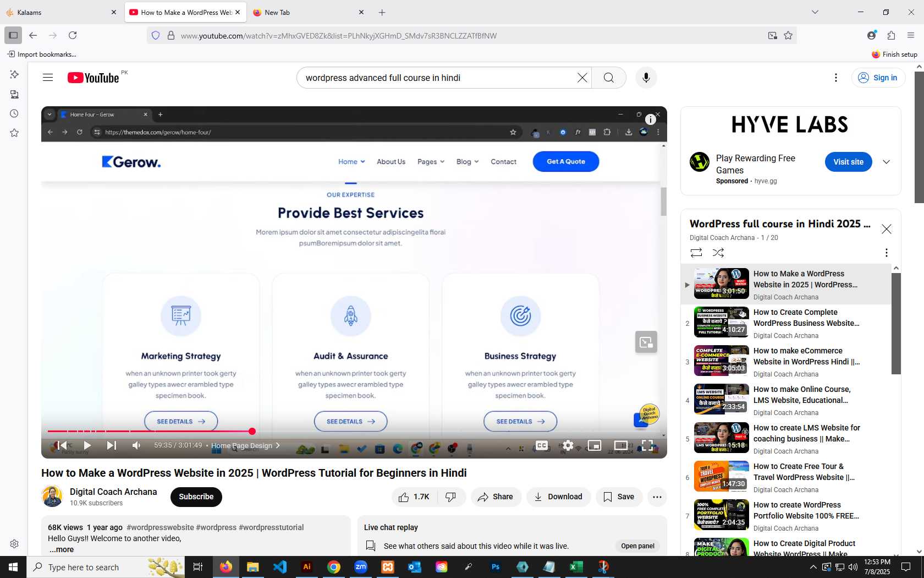Close the playlist panel
Screen dimensions: 924x578
(x=886, y=229)
